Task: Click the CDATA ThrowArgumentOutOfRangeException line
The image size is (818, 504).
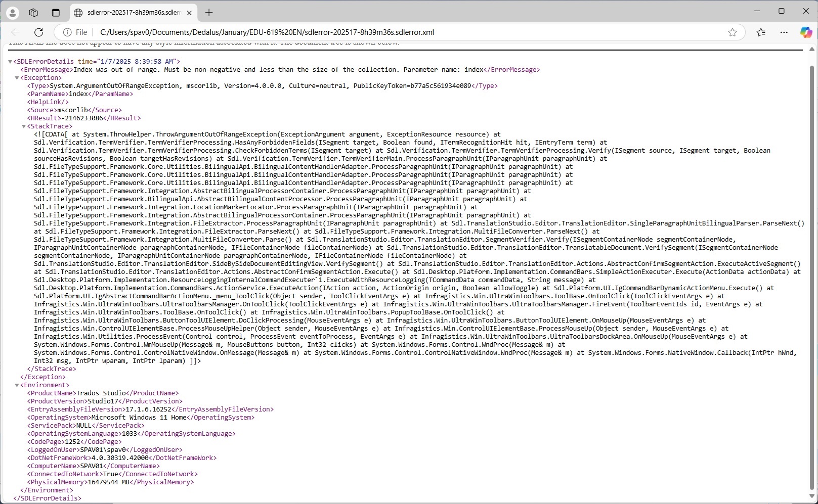Action: pos(267,134)
